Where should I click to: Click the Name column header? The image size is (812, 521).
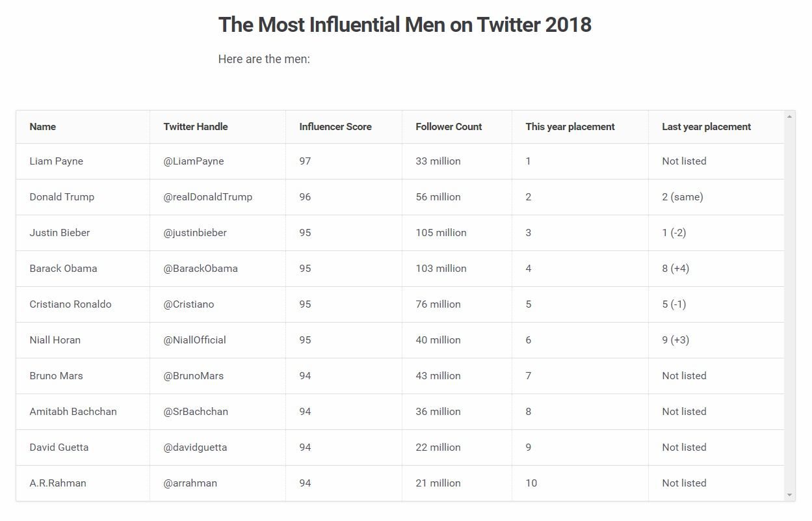43,127
